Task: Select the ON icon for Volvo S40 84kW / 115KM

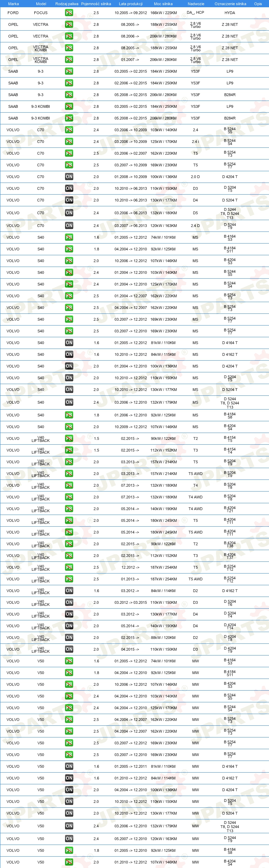Action: coord(69,354)
